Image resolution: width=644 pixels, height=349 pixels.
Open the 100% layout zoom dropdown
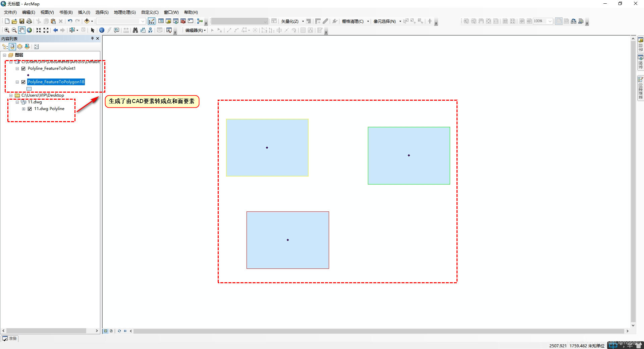coord(550,21)
